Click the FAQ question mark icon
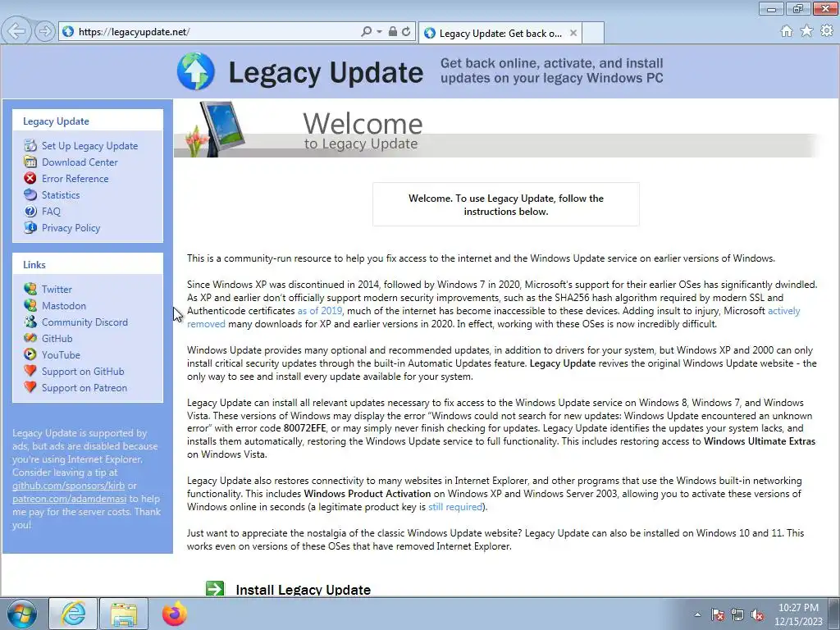The image size is (840, 630). [30, 211]
